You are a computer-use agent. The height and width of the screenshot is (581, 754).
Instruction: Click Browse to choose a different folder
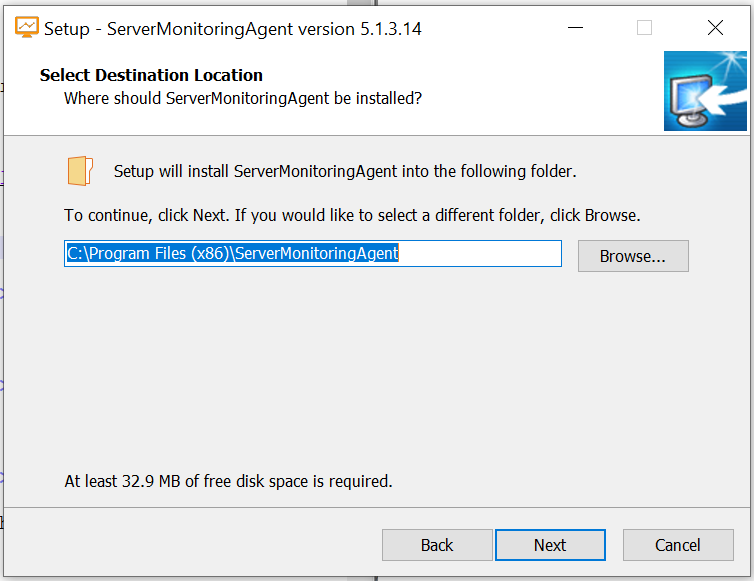pyautogui.click(x=632, y=256)
